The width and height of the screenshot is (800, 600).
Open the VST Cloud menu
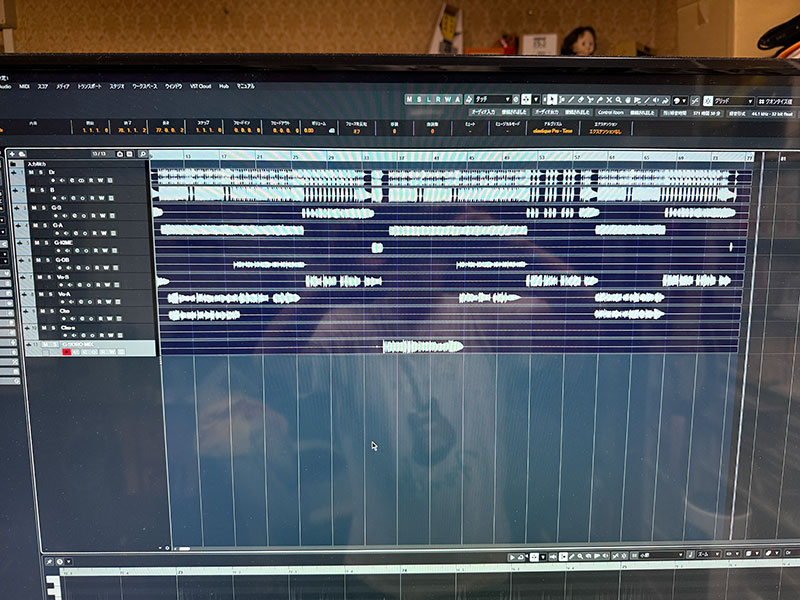[201, 86]
